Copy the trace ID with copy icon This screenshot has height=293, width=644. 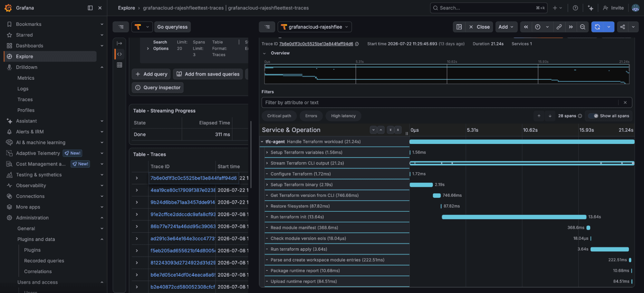coord(357,44)
